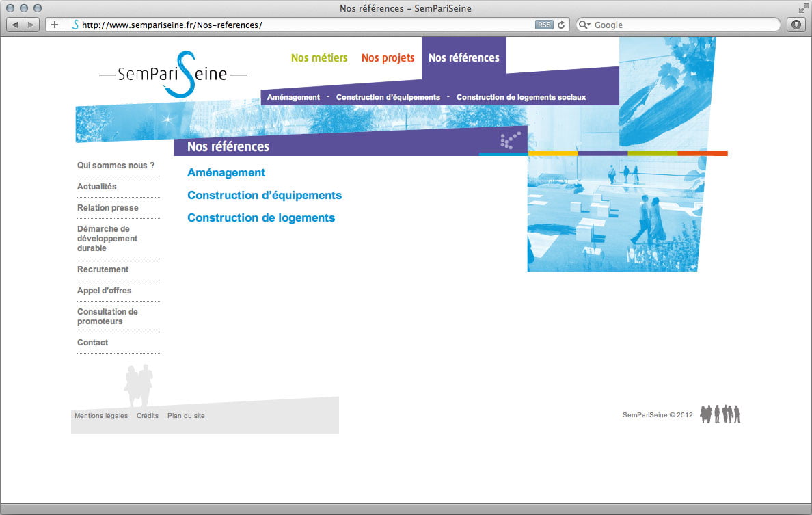
Task: Follow the Construction de logements heading link
Action: click(x=261, y=217)
